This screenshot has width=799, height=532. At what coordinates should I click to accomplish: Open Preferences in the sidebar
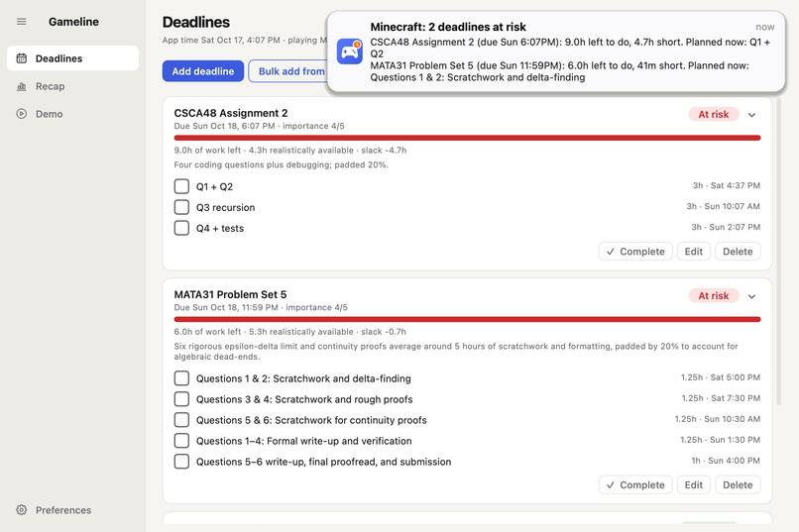[x=73, y=510]
